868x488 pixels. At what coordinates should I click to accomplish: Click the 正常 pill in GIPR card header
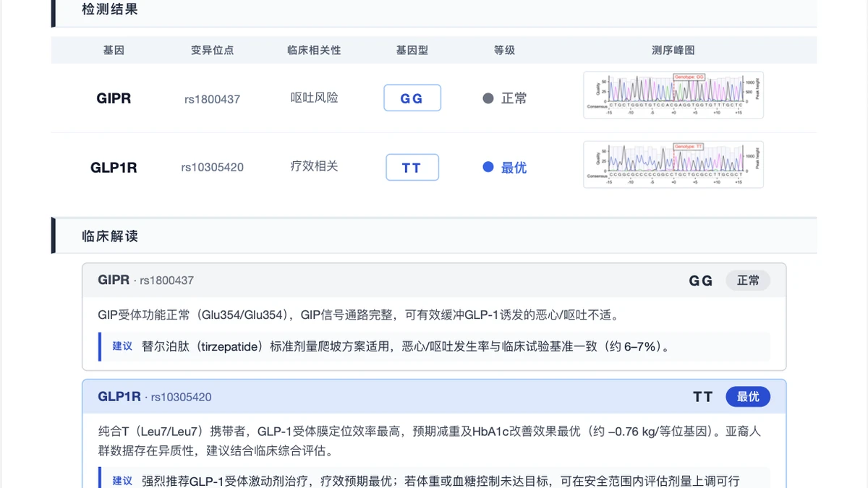point(748,281)
